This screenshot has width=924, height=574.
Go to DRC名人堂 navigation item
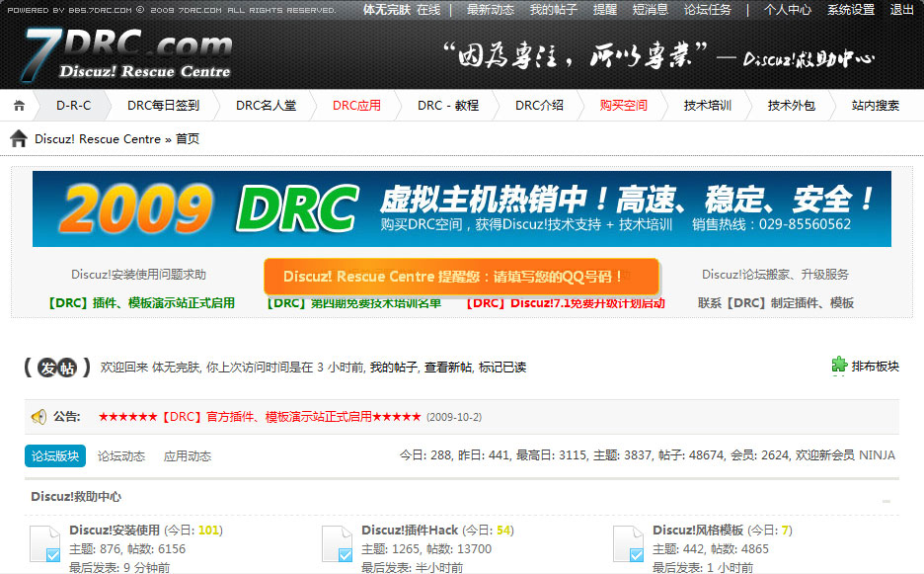coord(266,106)
